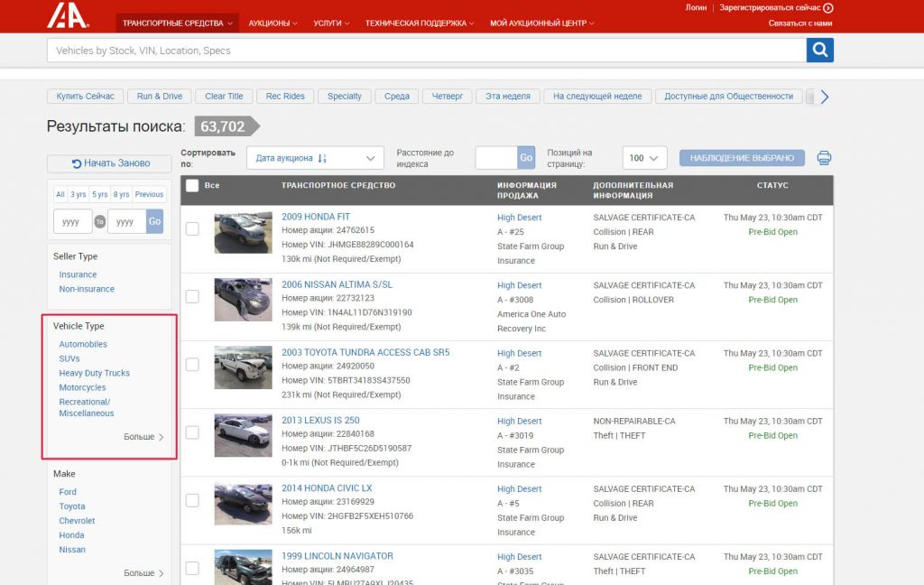Apply the Rec Rides filter
Image resolution: width=924 pixels, height=585 pixels.
[x=285, y=96]
